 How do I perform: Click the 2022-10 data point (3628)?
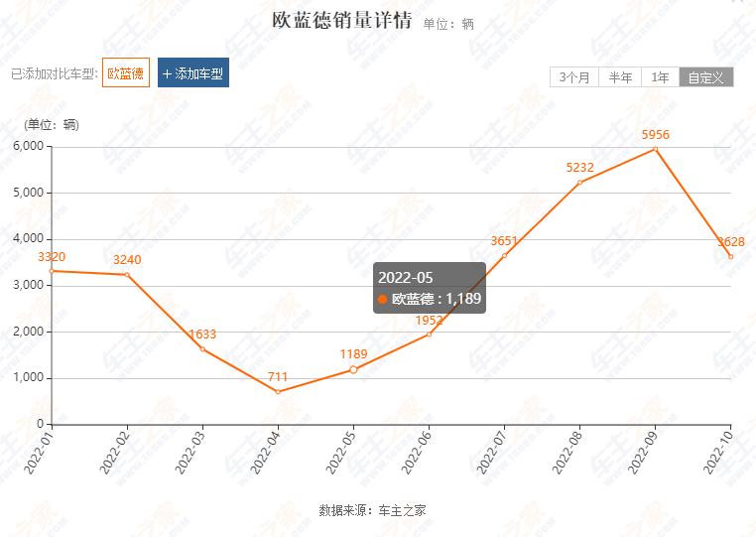(x=730, y=257)
